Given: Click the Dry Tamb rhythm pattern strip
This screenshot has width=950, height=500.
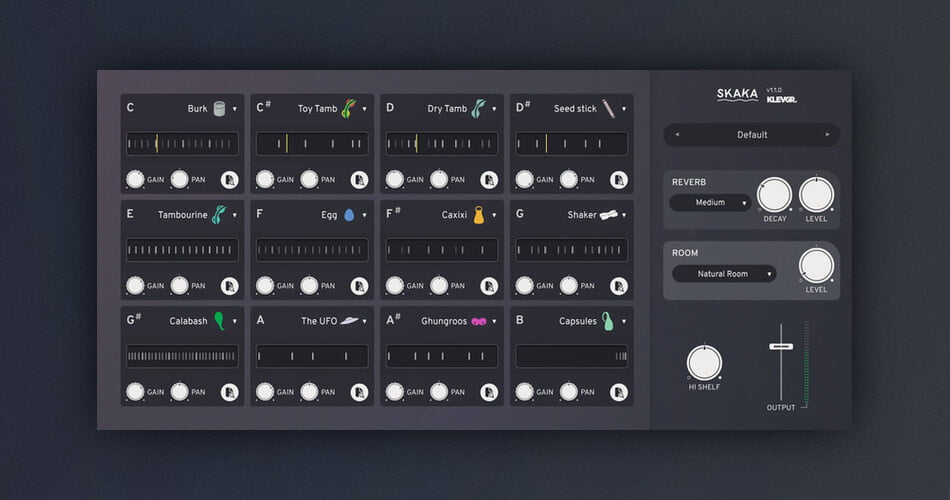Looking at the screenshot, I should click(442, 144).
